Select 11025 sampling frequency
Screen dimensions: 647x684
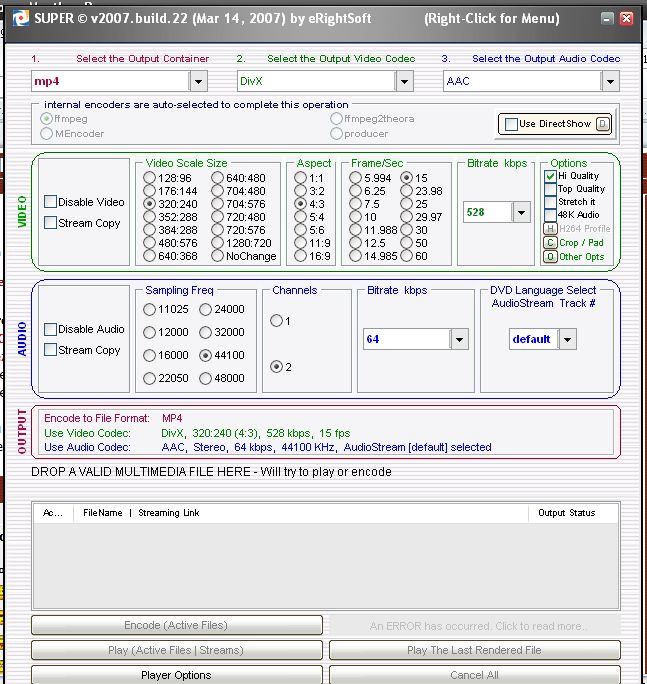149,309
